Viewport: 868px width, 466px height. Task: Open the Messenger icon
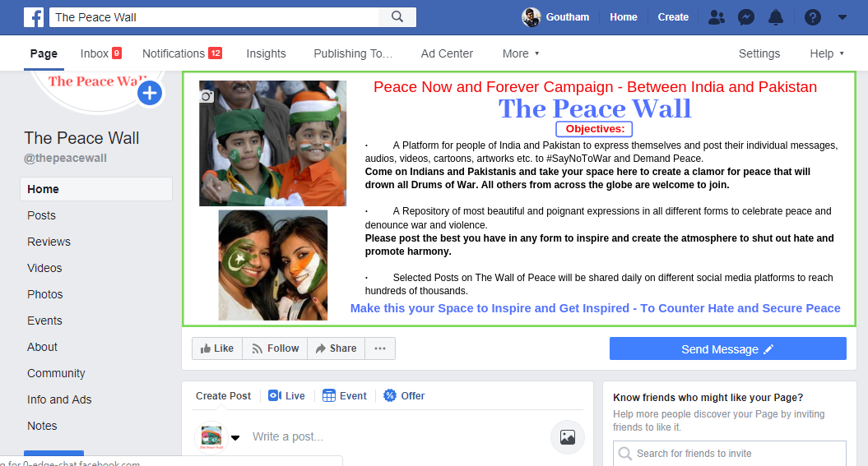(746, 17)
